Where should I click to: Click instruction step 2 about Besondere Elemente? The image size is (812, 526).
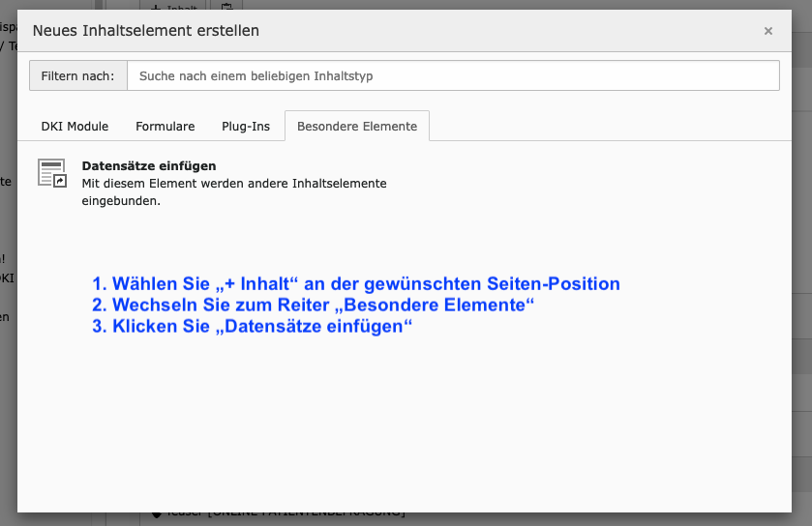point(314,306)
